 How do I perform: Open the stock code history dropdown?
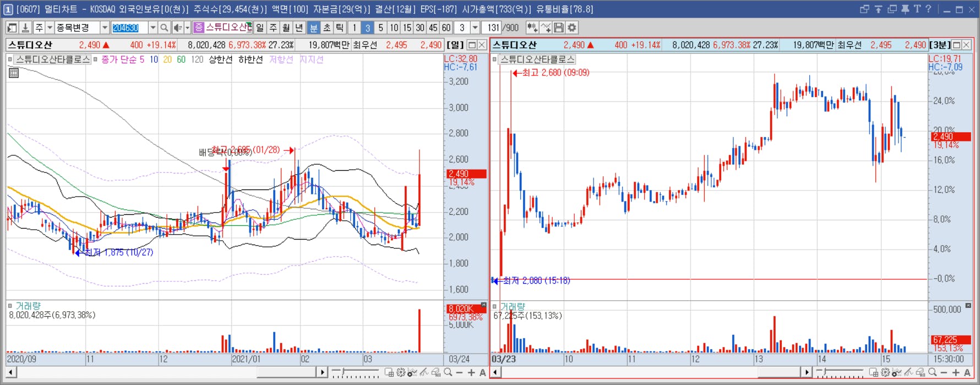pyautogui.click(x=153, y=28)
